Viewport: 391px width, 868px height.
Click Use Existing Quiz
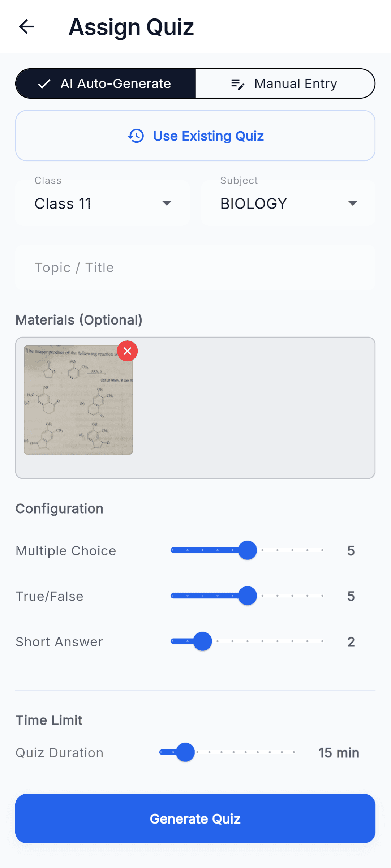[195, 136]
